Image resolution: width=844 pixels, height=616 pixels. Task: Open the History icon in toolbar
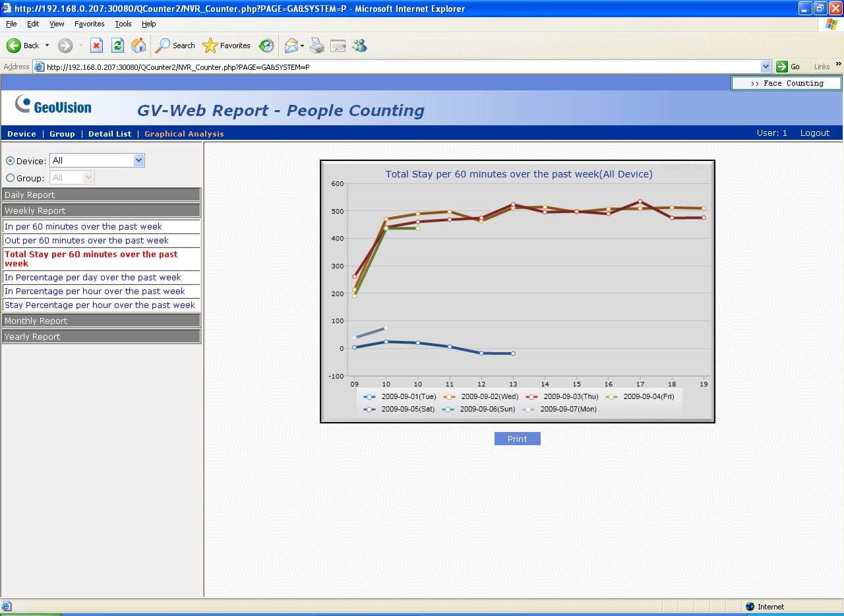(266, 46)
